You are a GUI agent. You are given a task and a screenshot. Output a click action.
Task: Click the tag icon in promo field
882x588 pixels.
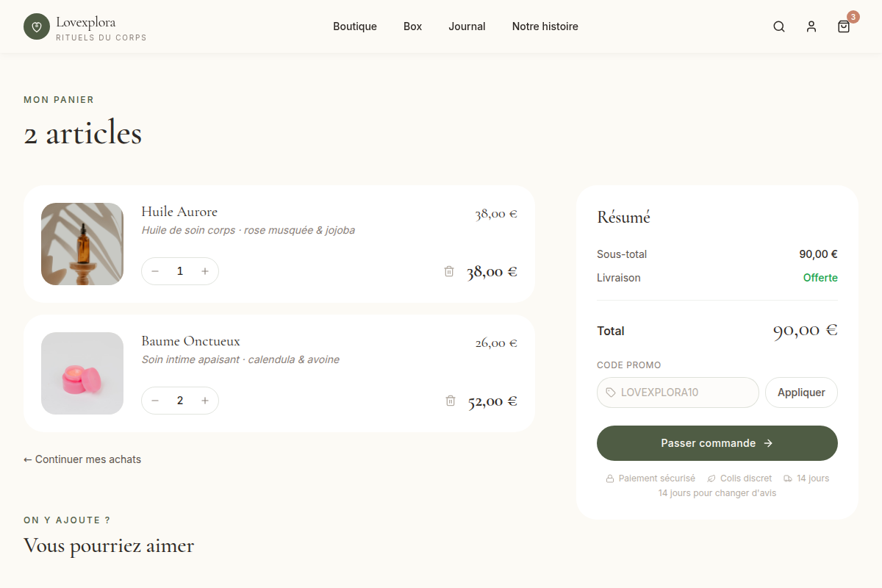611,392
